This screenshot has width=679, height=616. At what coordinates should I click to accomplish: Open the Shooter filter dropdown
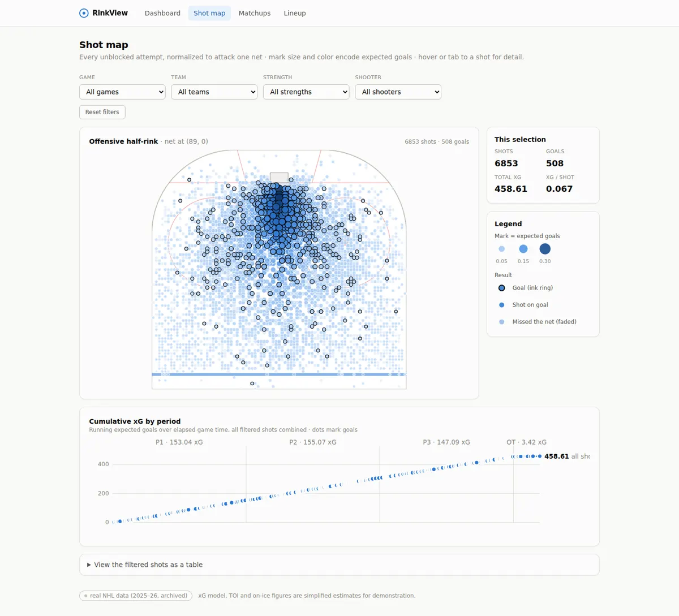point(398,92)
